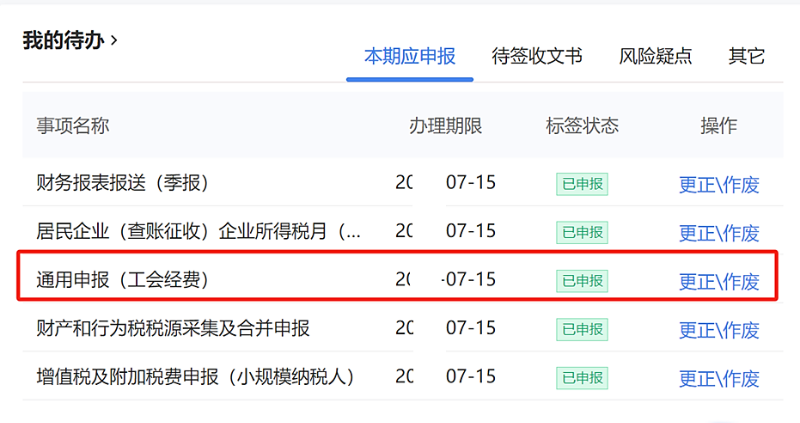The height and width of the screenshot is (423, 800).
Task: Switch to the 待签收文书 tab
Action: click(x=537, y=56)
